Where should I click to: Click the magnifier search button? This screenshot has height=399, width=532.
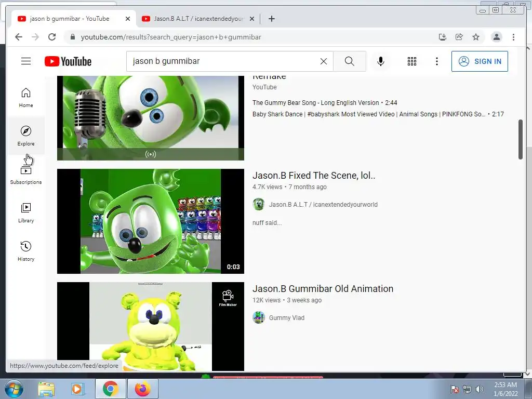coord(350,61)
